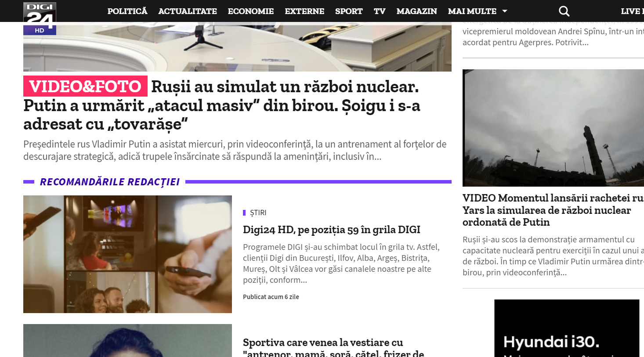Click the VIDEO&FOTO pink label
644x357 pixels.
[x=85, y=87]
